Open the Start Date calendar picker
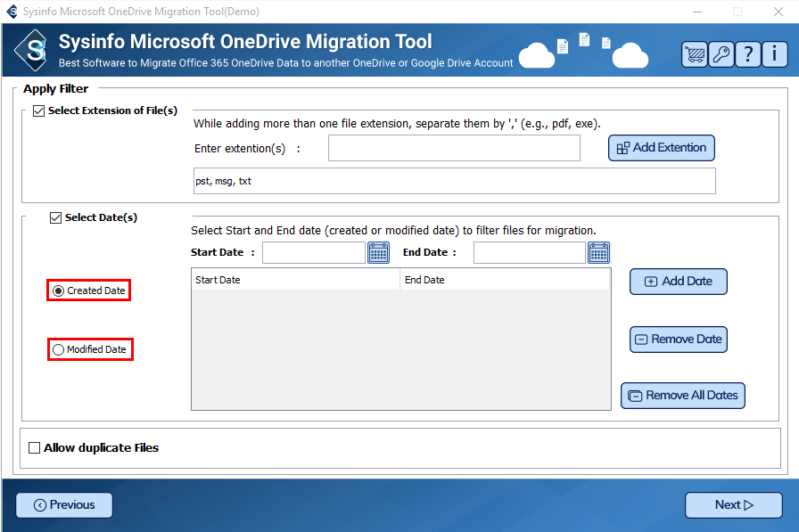The width and height of the screenshot is (799, 532). pyautogui.click(x=378, y=253)
